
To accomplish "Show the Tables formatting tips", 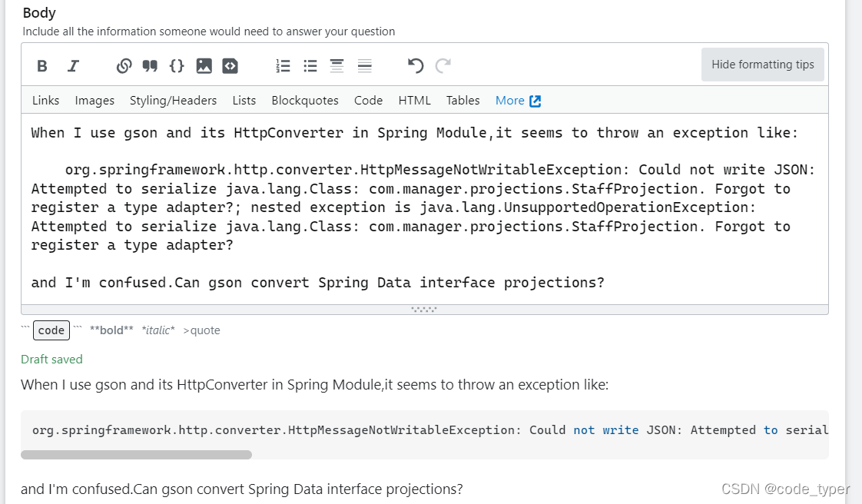I will click(463, 101).
